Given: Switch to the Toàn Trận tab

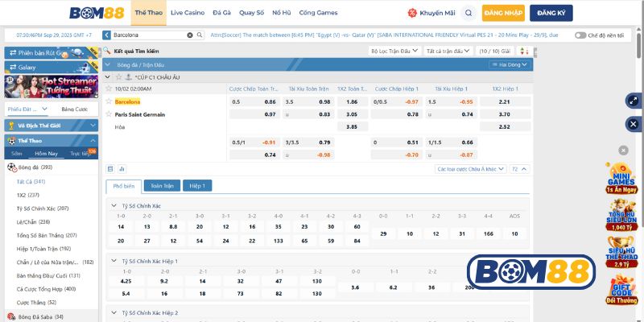Looking at the screenshot, I should point(163,185).
